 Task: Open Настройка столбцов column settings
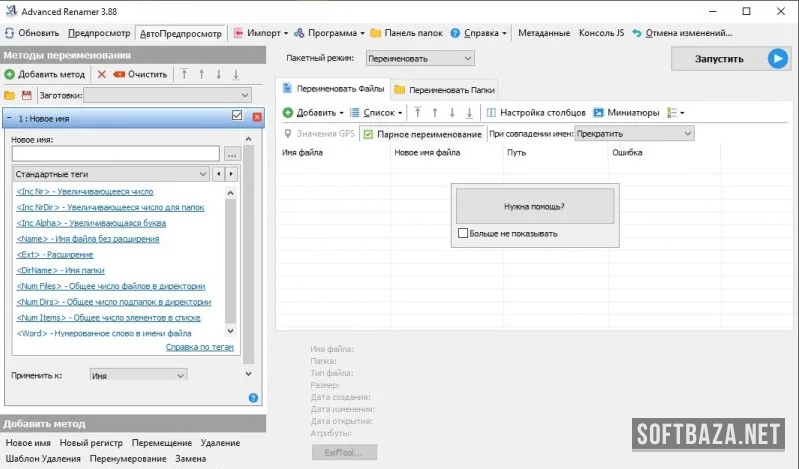[x=536, y=112]
